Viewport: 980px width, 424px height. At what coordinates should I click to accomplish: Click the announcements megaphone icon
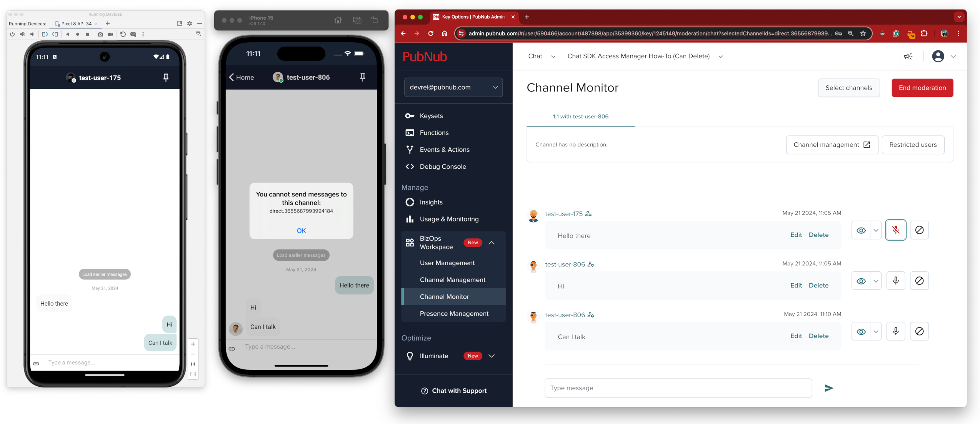tap(908, 57)
